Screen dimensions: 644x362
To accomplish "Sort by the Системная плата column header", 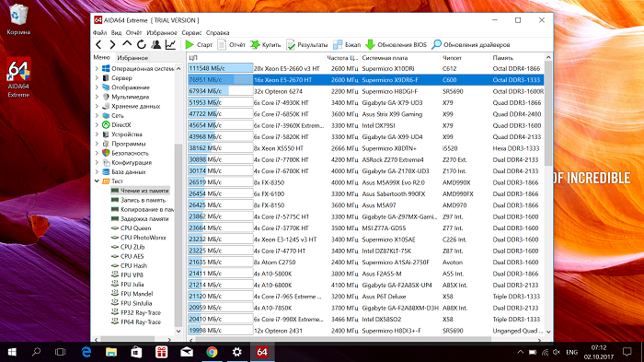I will [399, 58].
